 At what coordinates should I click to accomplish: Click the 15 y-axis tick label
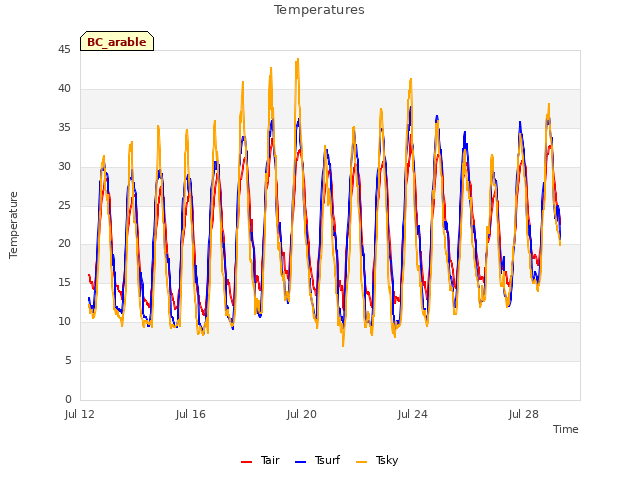(x=64, y=282)
